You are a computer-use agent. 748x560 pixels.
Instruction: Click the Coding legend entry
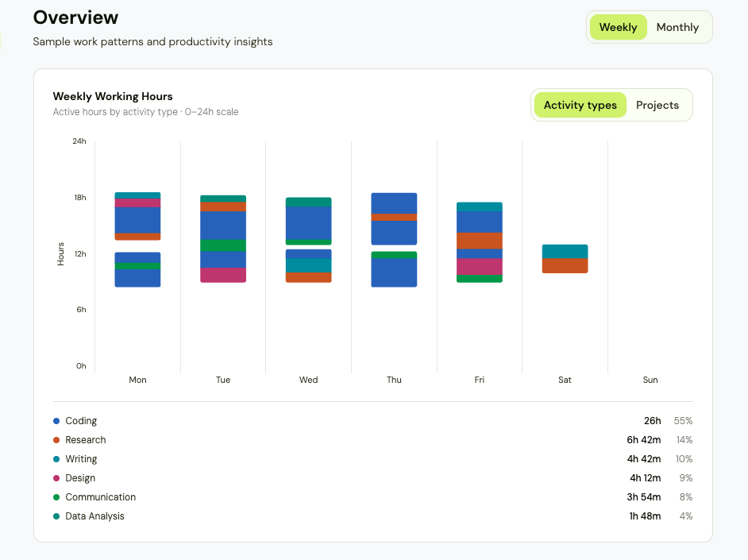click(x=372, y=421)
